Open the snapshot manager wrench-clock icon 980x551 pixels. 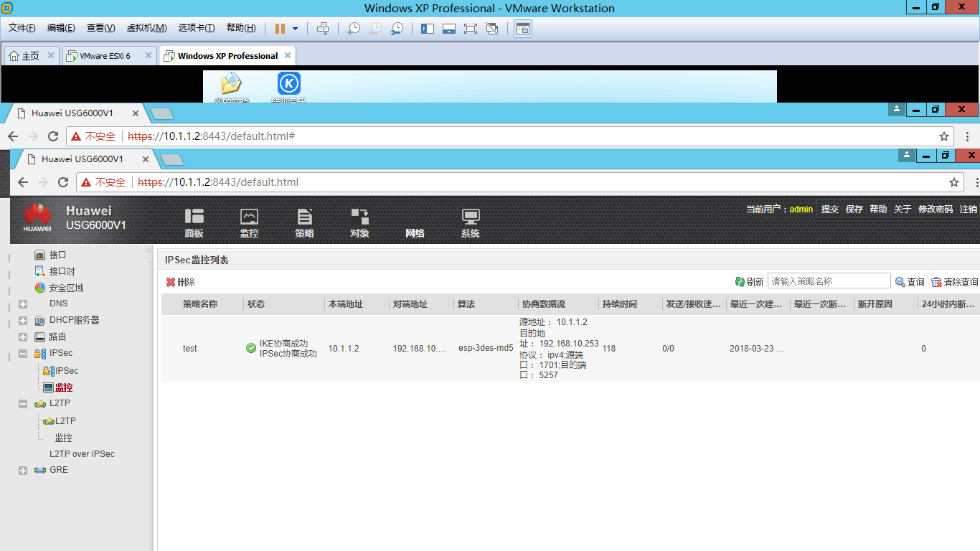pyautogui.click(x=397, y=29)
